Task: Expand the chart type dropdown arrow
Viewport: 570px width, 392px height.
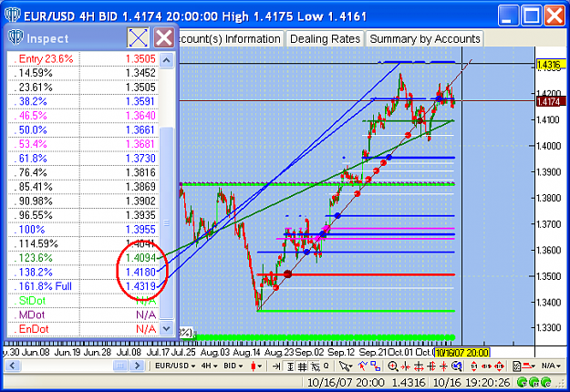Action: coord(260,366)
